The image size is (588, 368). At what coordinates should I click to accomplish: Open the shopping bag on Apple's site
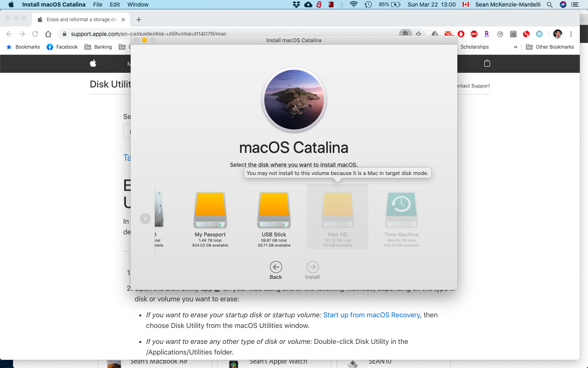pyautogui.click(x=487, y=63)
